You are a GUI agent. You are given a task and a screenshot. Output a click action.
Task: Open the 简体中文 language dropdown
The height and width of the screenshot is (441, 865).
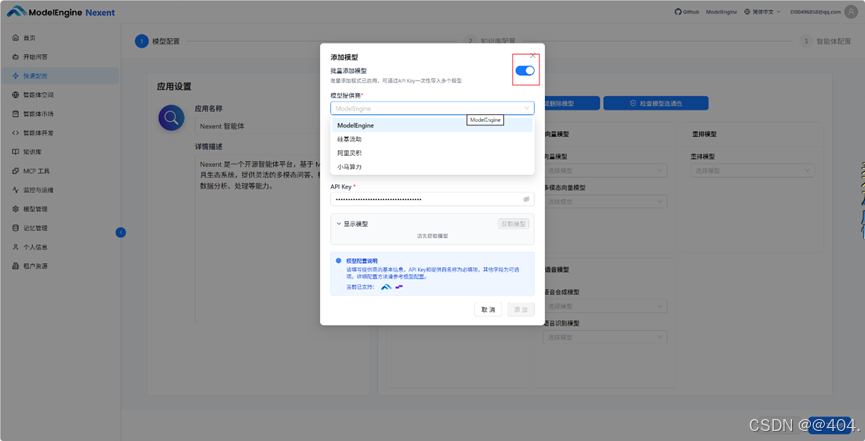click(762, 12)
